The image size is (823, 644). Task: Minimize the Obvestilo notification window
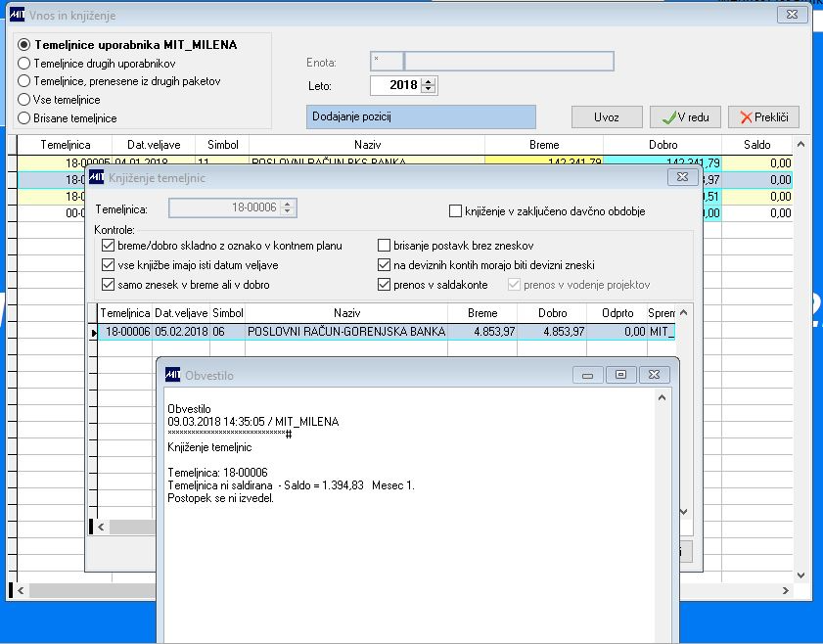click(587, 375)
